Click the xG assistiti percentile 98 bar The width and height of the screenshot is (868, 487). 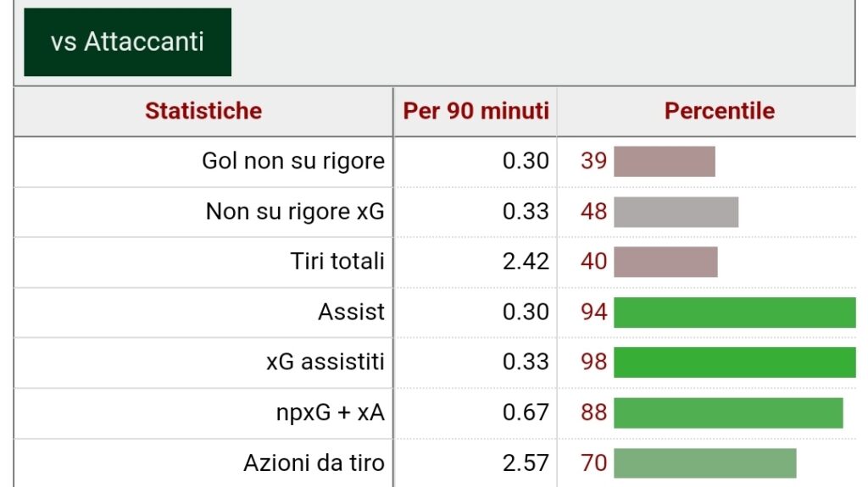[x=735, y=362]
